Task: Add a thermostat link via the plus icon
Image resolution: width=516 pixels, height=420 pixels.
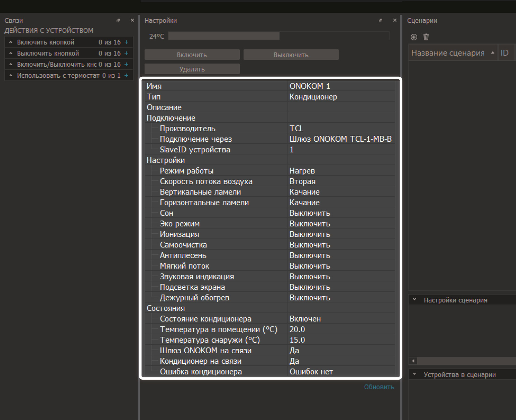Action: point(126,76)
